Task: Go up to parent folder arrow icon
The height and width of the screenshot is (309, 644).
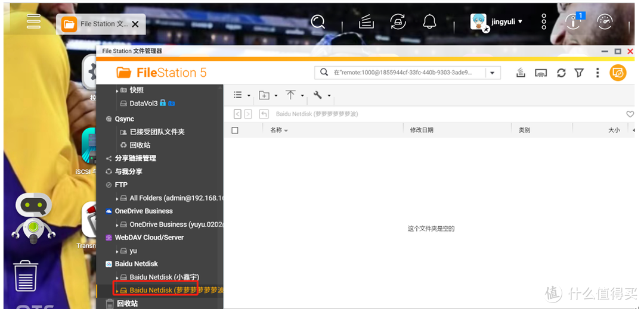Action: (x=264, y=114)
